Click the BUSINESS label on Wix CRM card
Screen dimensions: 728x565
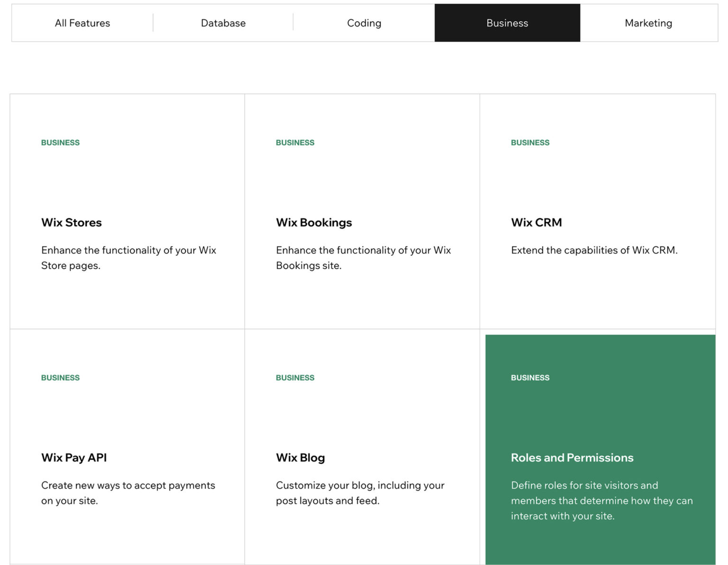point(530,142)
